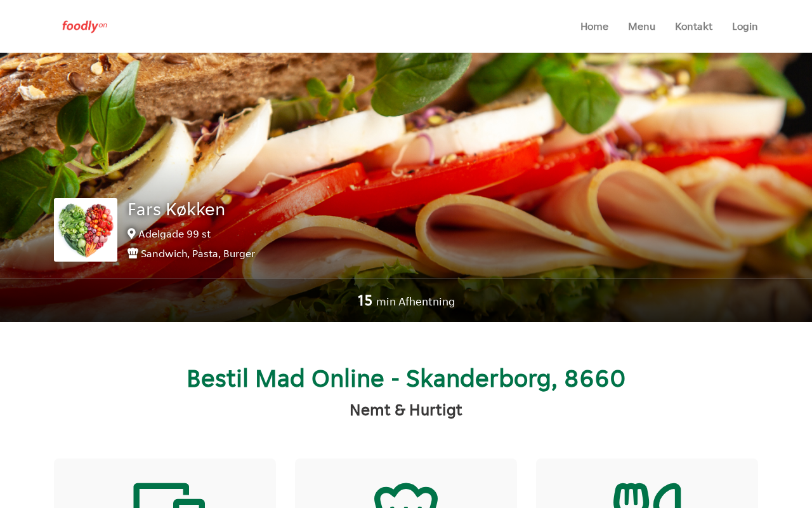Click the chef hat icon beside Sandwich
The height and width of the screenshot is (508, 812).
coord(133,253)
